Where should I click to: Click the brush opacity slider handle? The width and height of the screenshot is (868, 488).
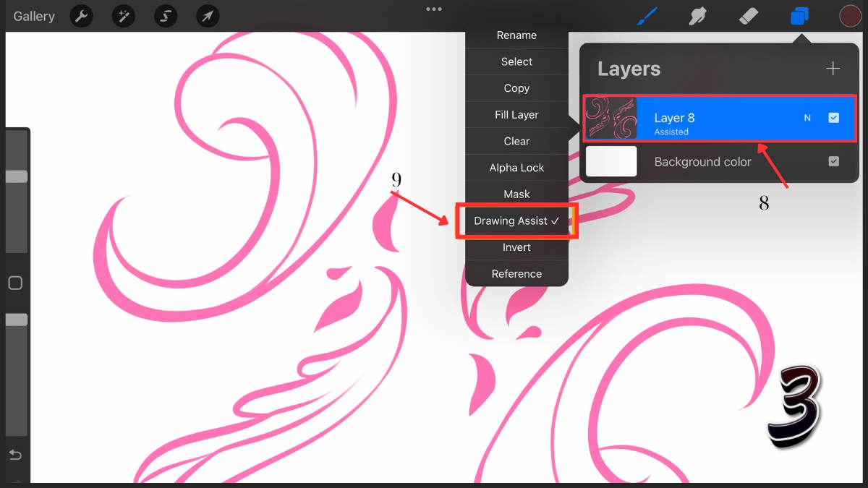[16, 320]
